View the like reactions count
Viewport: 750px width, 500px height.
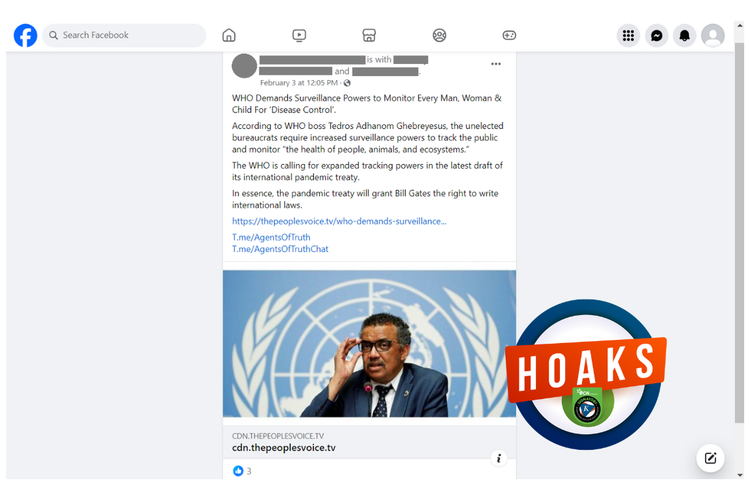pyautogui.click(x=243, y=471)
